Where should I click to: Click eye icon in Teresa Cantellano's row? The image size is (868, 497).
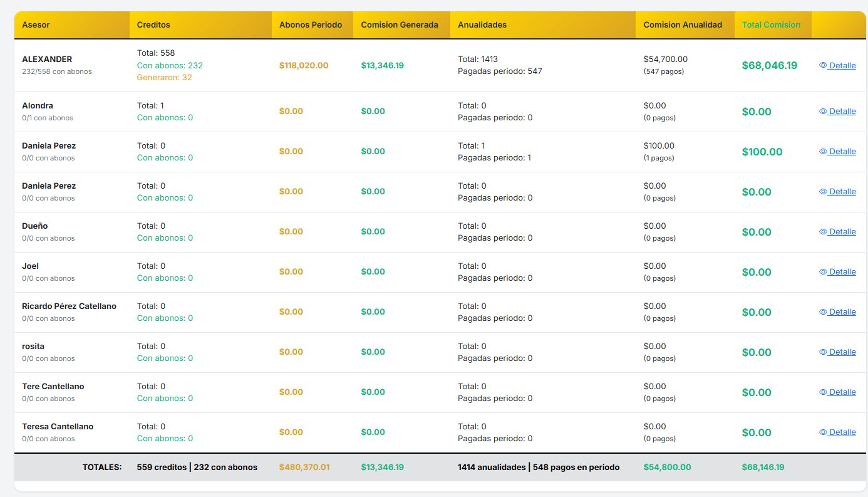tap(823, 432)
